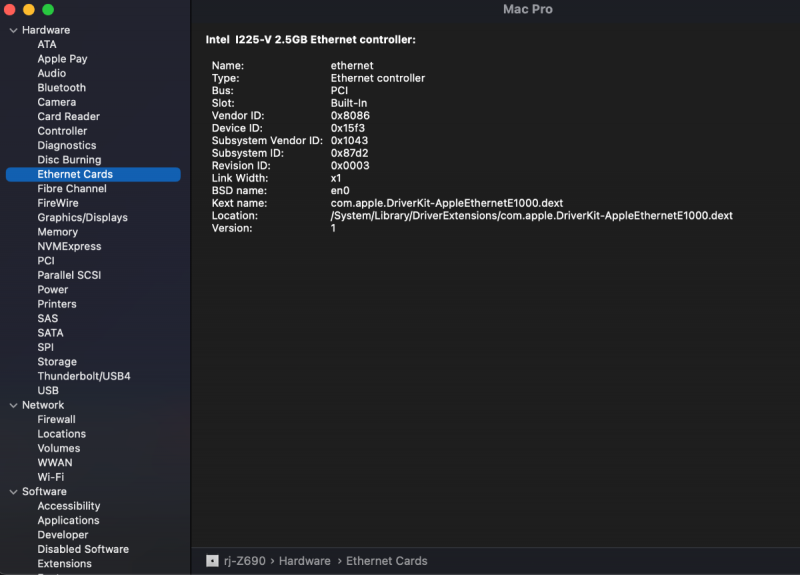Collapse the Hardware section chevron
Viewport: 800px width, 575px height.
[x=13, y=31]
